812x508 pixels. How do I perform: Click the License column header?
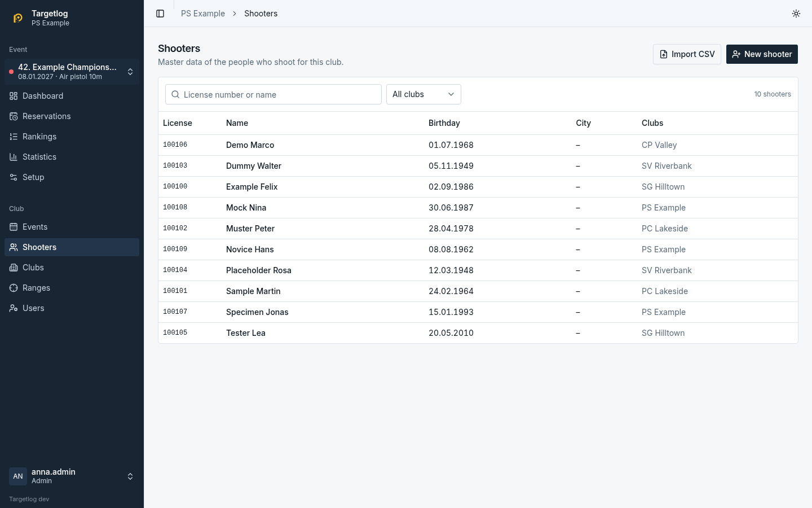[x=178, y=123]
